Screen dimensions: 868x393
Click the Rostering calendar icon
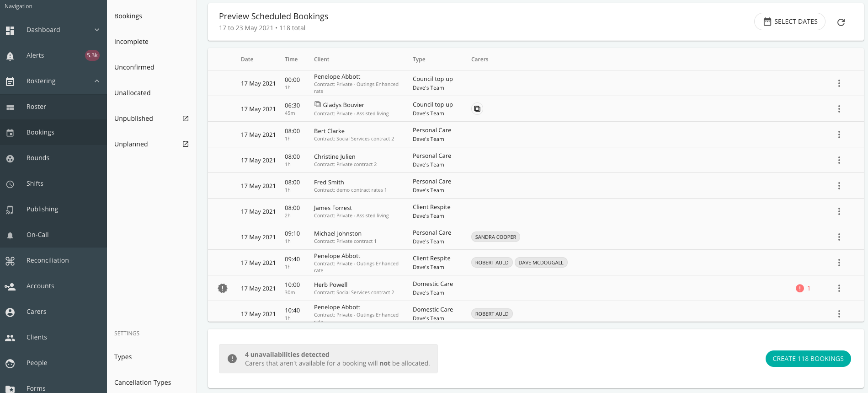coord(10,81)
